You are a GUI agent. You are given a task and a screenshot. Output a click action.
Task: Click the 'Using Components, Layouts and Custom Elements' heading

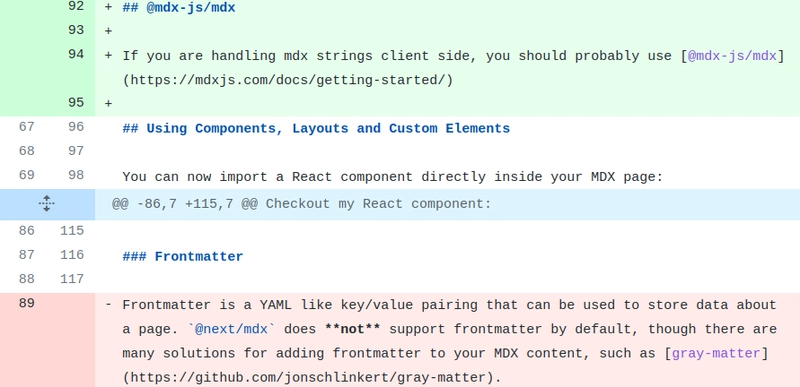click(328, 128)
